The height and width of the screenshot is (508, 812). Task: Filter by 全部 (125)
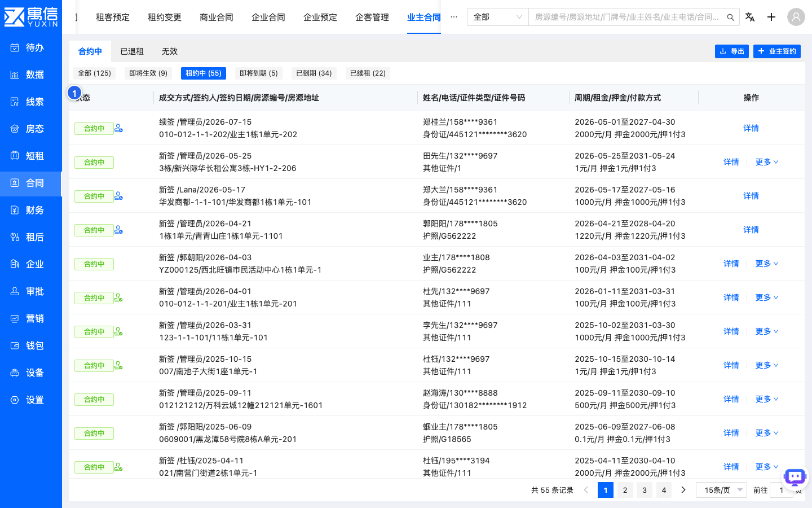pyautogui.click(x=94, y=73)
